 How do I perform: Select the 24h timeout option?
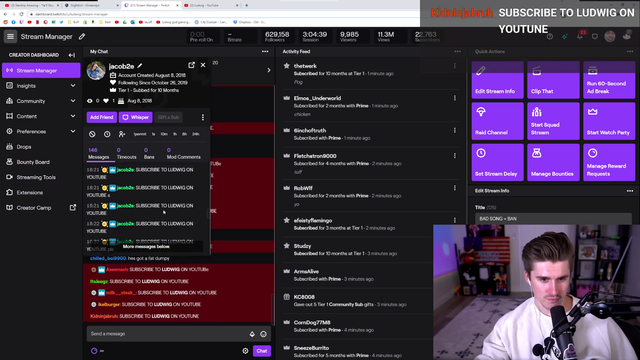(196, 134)
